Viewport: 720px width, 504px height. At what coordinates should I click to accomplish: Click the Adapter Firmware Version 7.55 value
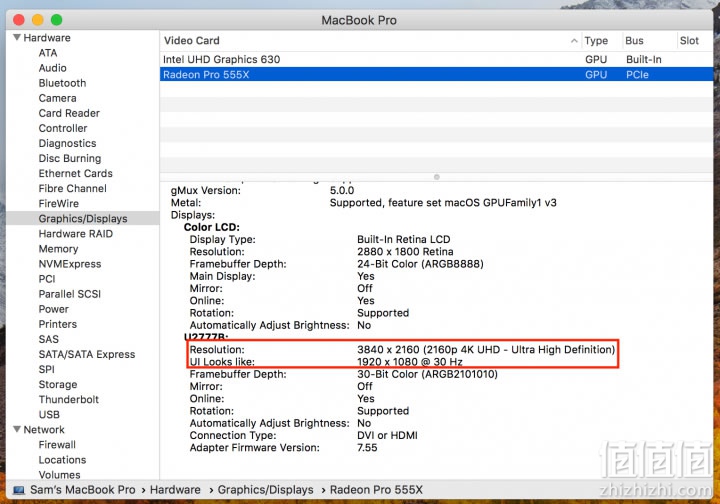point(367,448)
